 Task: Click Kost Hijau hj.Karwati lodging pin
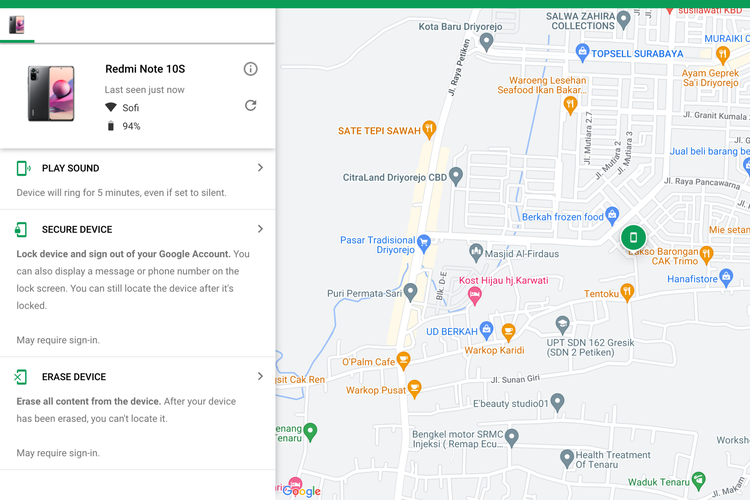475,294
